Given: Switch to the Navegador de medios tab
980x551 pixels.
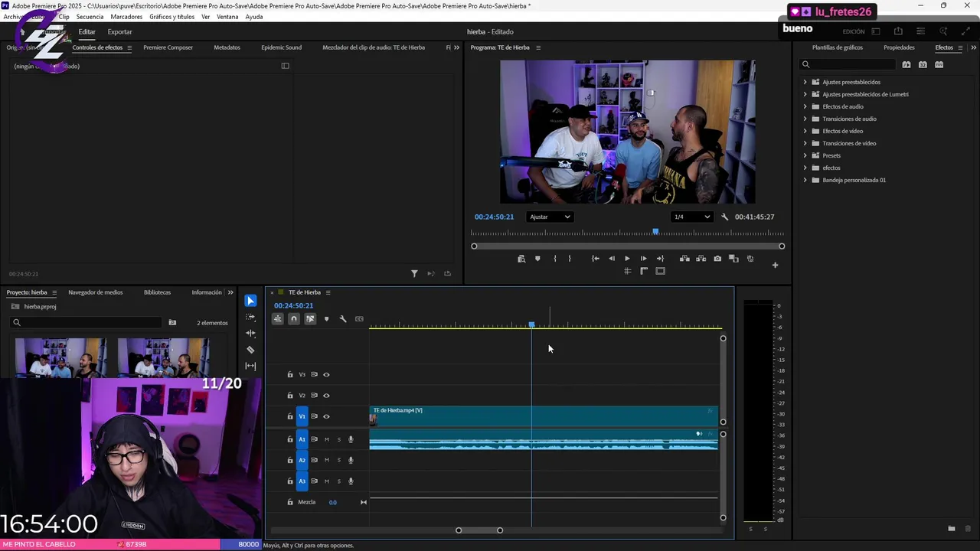Looking at the screenshot, I should tap(95, 292).
